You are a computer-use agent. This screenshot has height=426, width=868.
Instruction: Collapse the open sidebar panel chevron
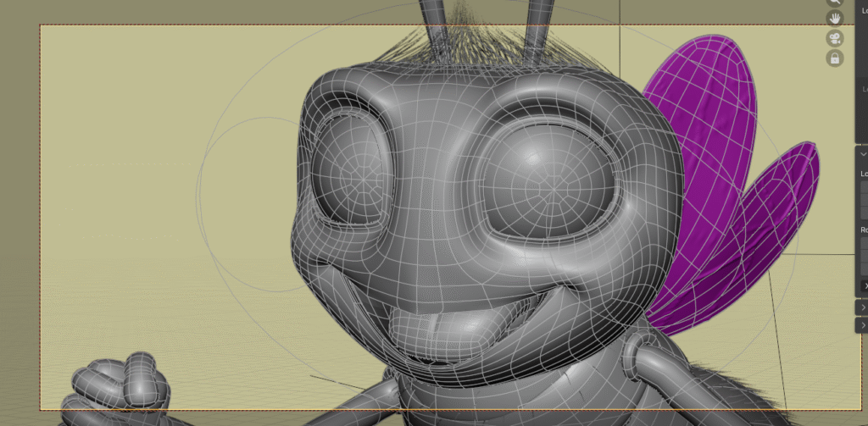click(x=863, y=155)
